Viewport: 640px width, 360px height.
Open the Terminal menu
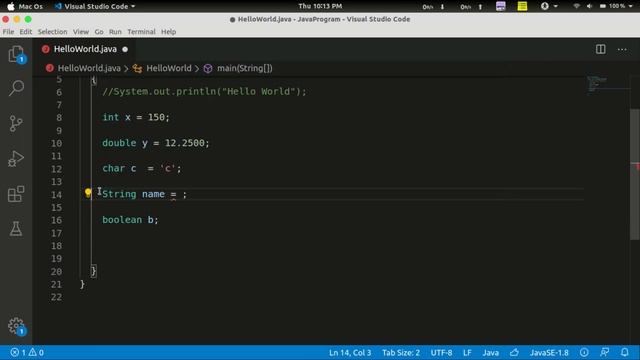pos(141,31)
